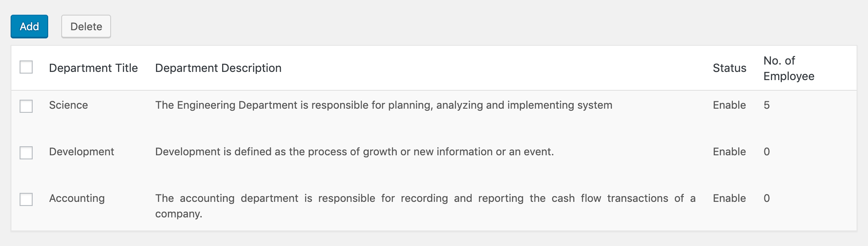Click Enable status in the Development row
The image size is (868, 246).
(x=729, y=152)
